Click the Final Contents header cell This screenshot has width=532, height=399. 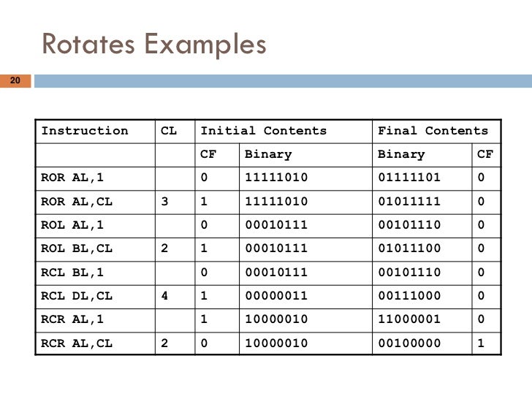click(437, 132)
